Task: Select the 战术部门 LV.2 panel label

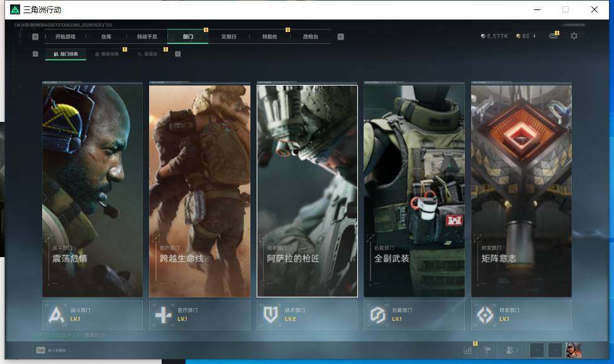Action: click(295, 314)
